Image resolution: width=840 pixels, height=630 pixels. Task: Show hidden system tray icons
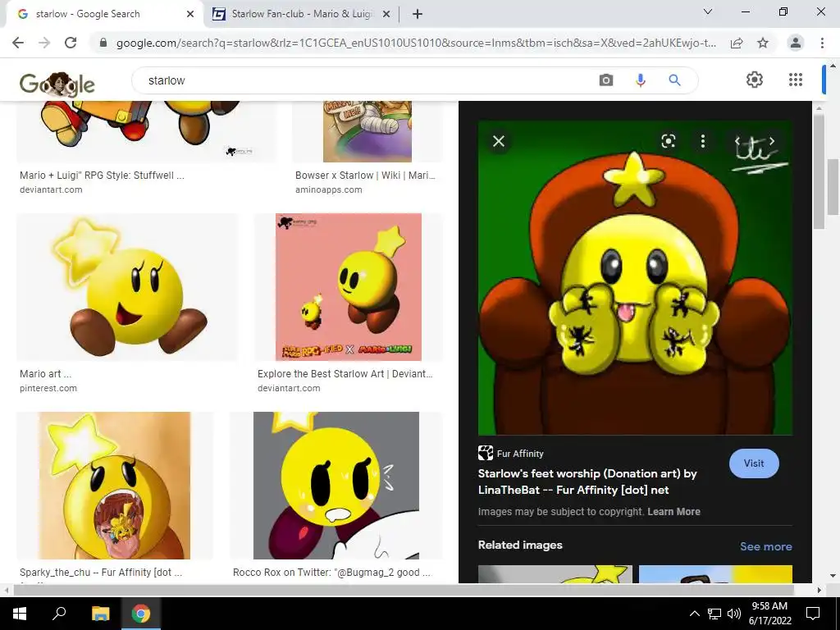(x=694, y=614)
